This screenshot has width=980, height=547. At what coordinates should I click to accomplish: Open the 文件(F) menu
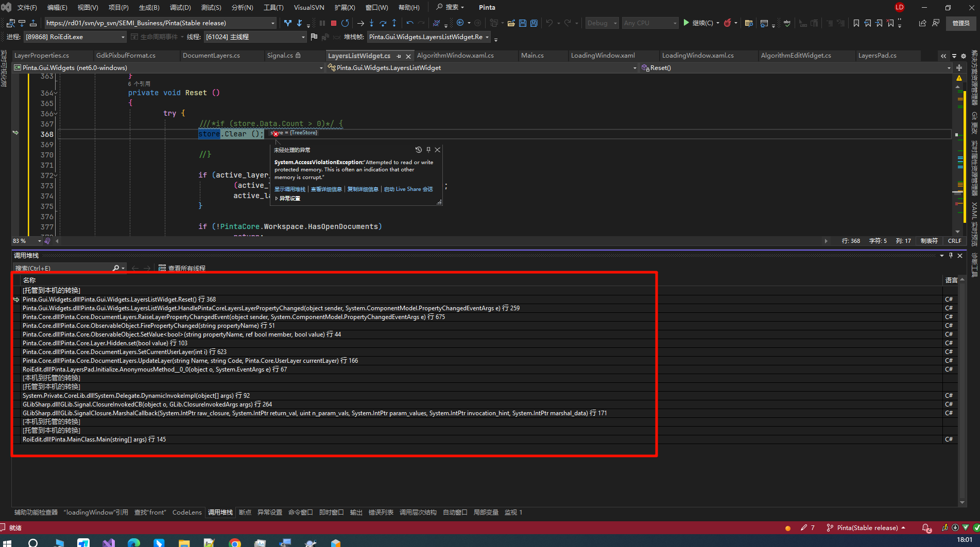27,7
